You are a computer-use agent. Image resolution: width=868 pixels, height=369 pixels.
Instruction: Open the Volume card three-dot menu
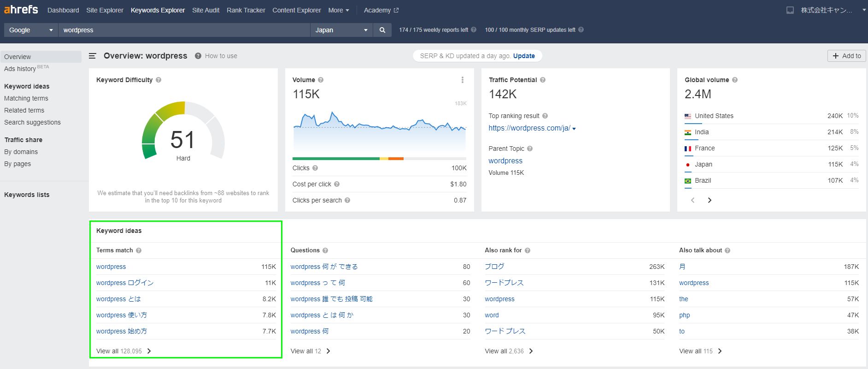(x=463, y=80)
